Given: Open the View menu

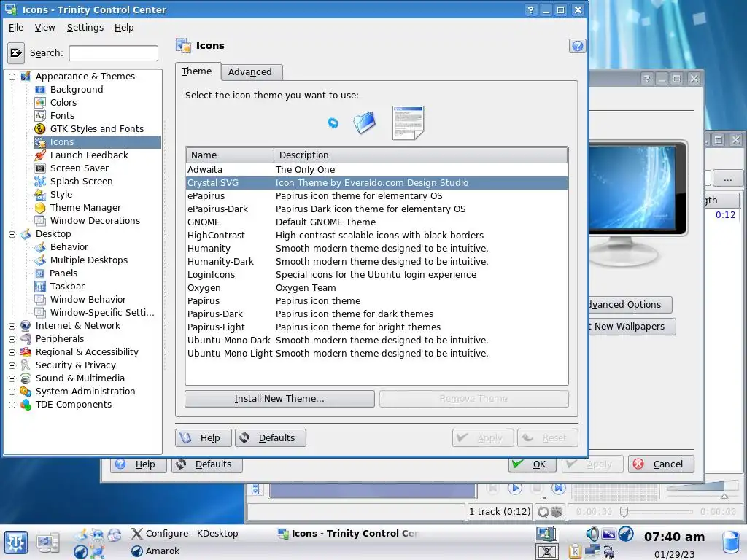Looking at the screenshot, I should coord(44,28).
